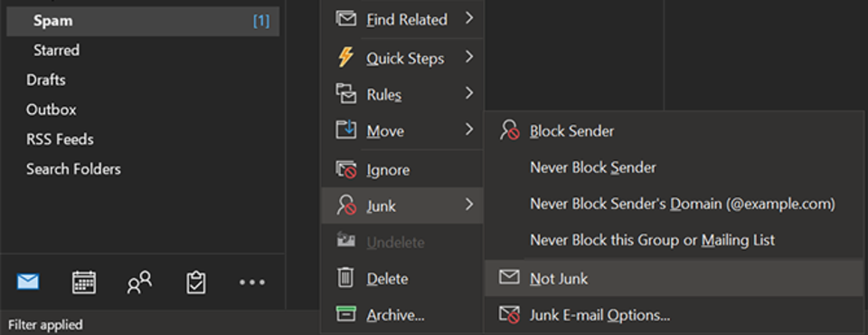
Task: Click the Rules folder icon
Action: pos(346,94)
